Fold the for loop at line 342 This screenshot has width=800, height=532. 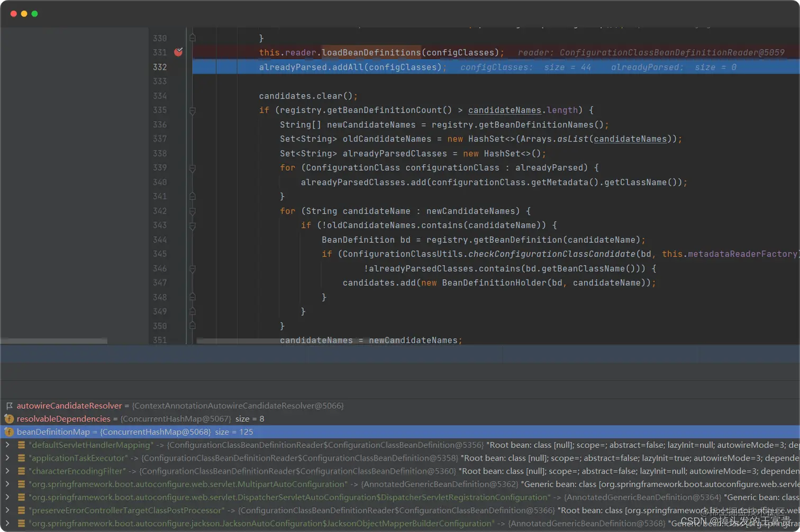(193, 212)
